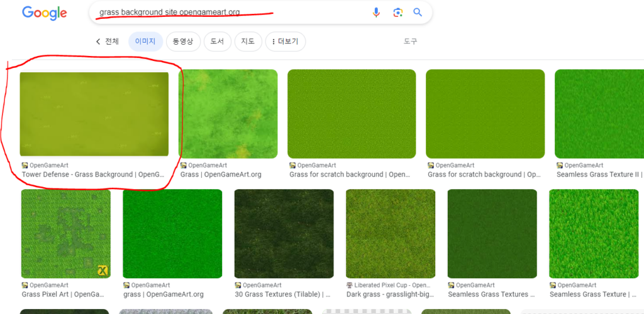Go back with the left chevron icon
The image size is (644, 314).
(98, 41)
